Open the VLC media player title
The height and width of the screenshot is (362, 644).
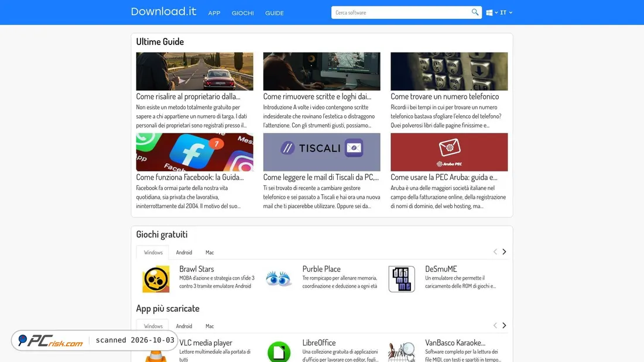205,343
